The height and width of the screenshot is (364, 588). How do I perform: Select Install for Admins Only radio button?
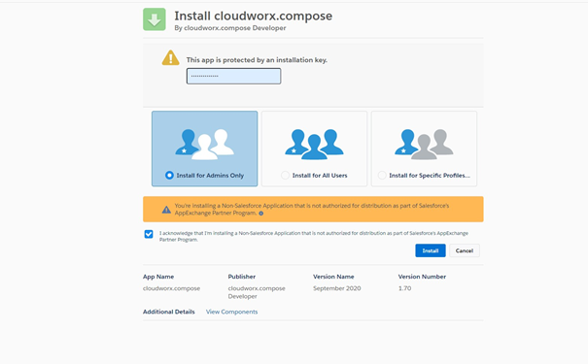pos(169,176)
